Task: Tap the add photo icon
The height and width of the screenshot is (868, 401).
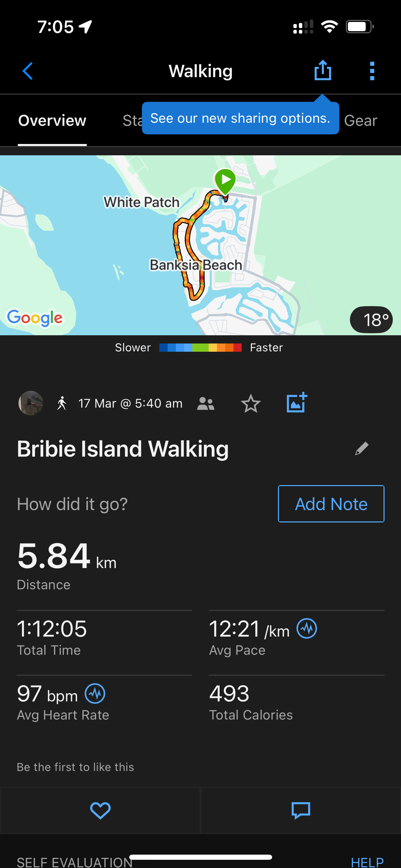Action: [x=296, y=403]
